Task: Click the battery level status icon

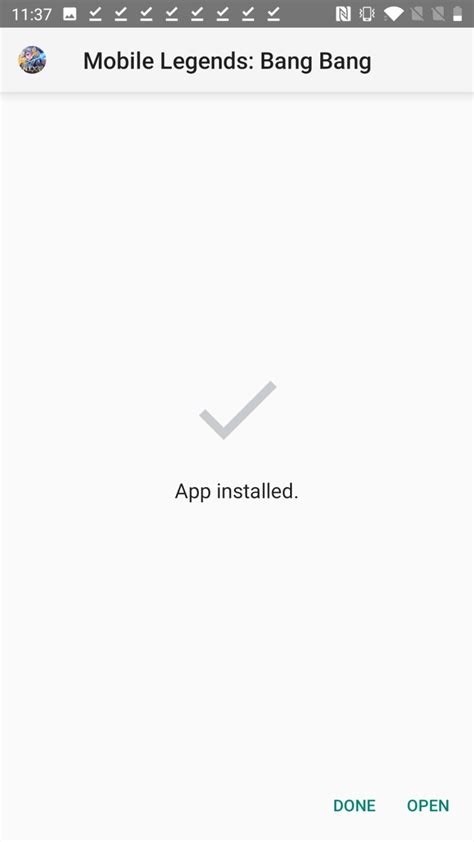Action: 457,14
